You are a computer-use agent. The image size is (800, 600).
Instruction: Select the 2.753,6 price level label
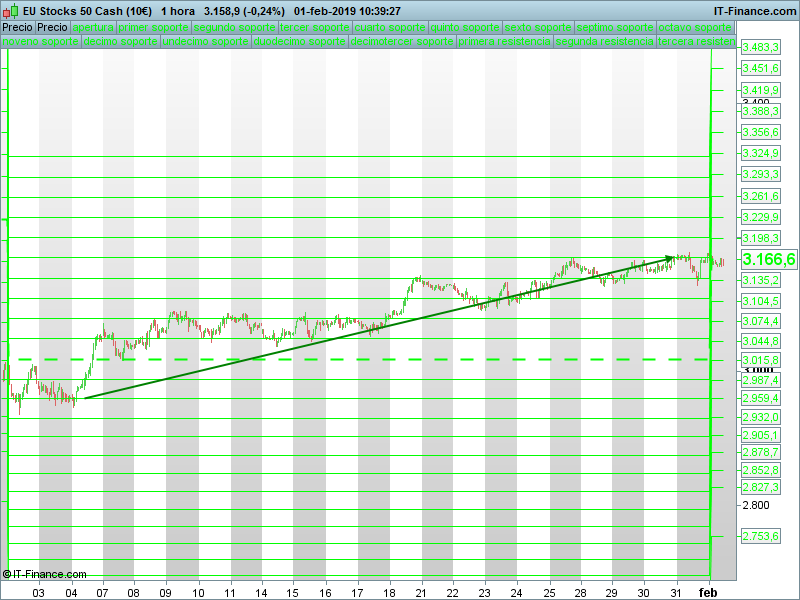[x=760, y=537]
